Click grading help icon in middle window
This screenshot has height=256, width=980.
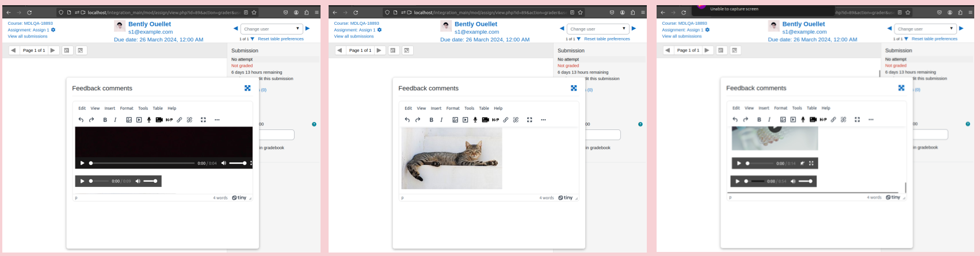[x=640, y=124]
